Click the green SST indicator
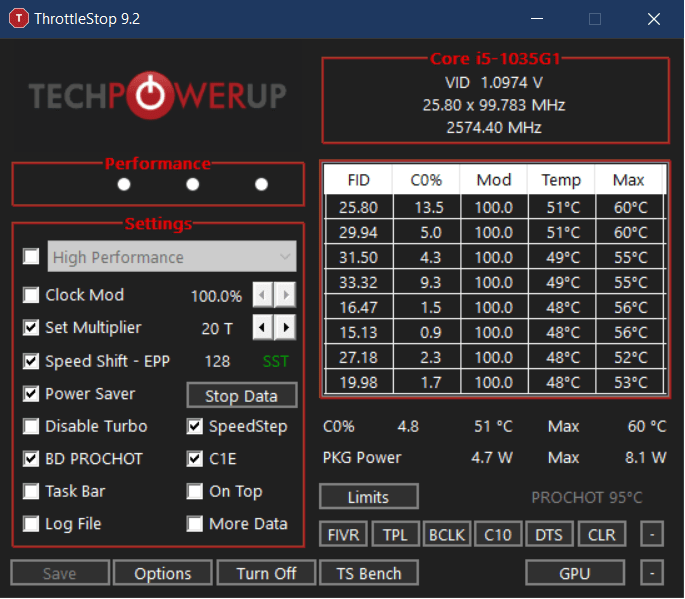685x599 pixels. tap(276, 361)
